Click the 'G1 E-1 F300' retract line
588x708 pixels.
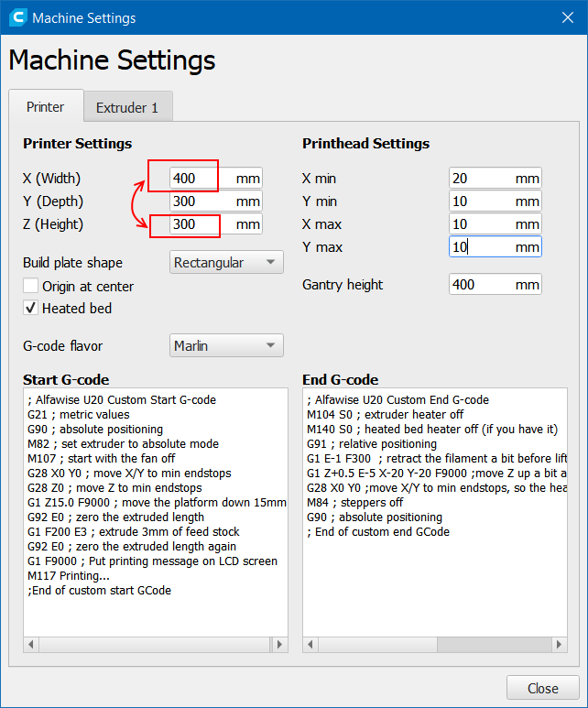tap(437, 458)
